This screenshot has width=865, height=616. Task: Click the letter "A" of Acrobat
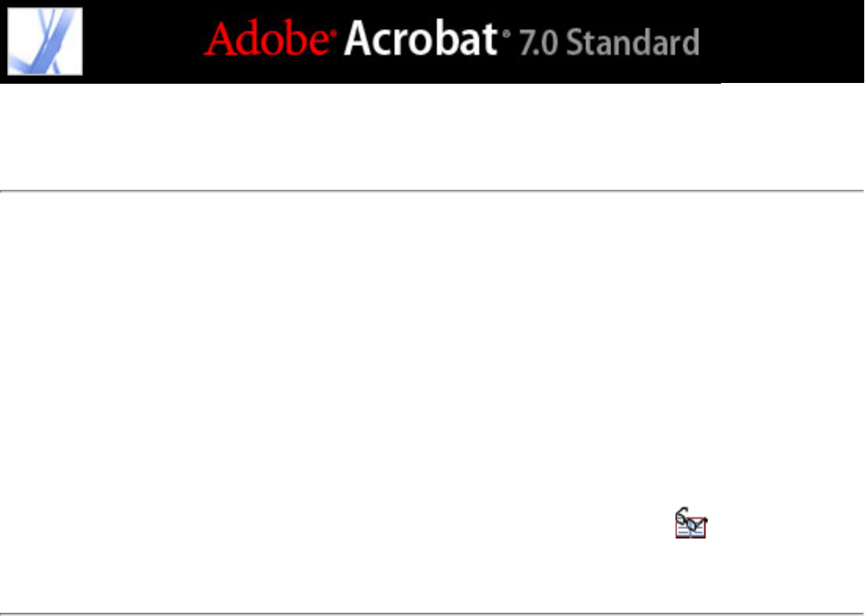click(360, 38)
